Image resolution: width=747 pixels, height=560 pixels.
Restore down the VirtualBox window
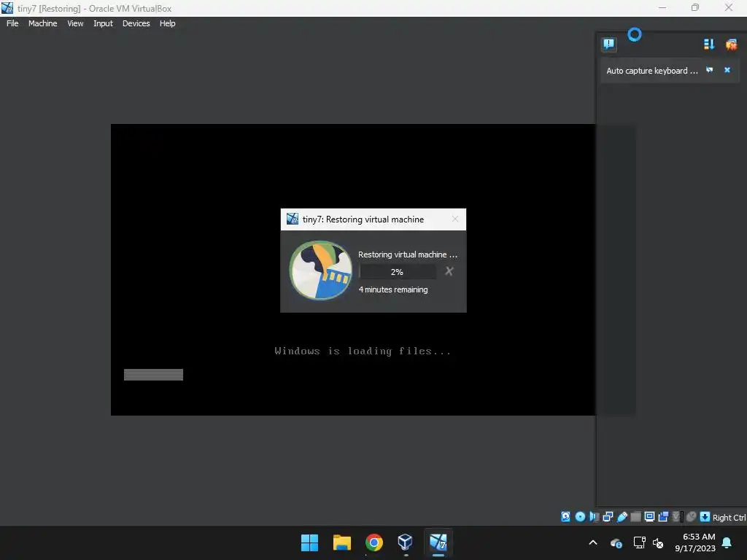(x=695, y=7)
